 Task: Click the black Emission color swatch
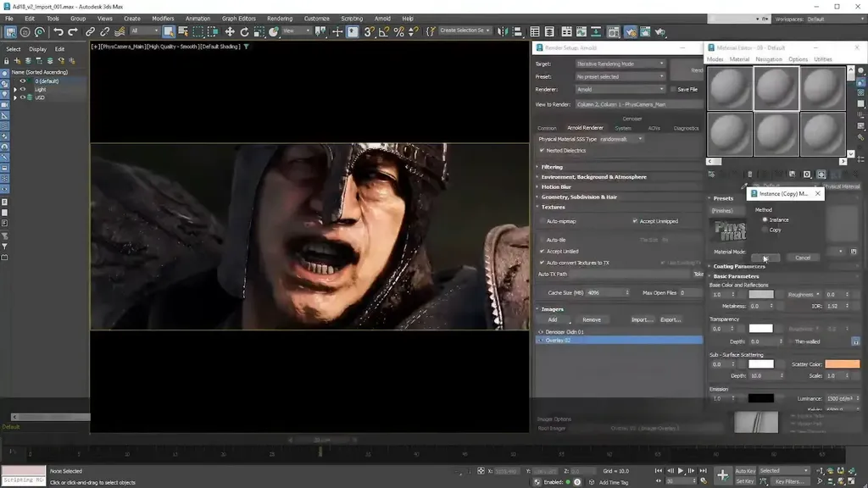[760, 398]
